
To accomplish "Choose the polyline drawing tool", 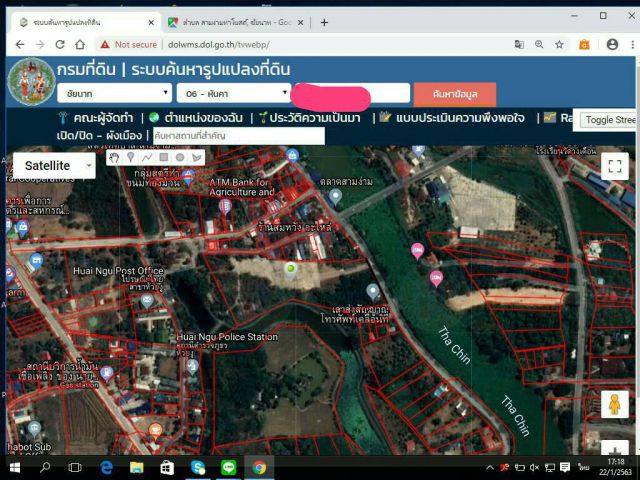I will [146, 157].
